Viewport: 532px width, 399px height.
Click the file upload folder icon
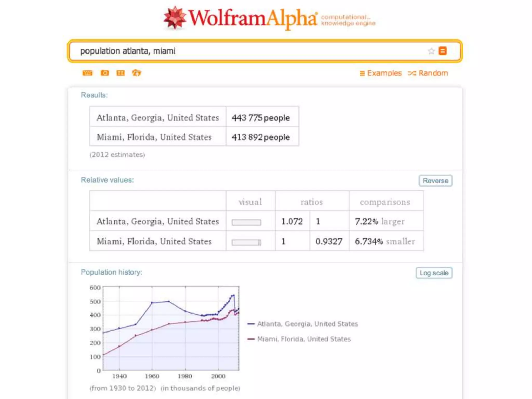[137, 73]
